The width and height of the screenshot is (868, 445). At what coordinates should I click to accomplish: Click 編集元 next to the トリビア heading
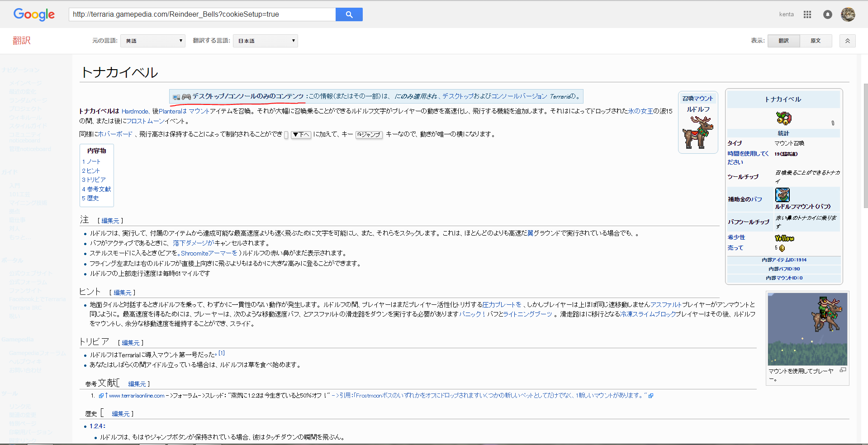(131, 343)
